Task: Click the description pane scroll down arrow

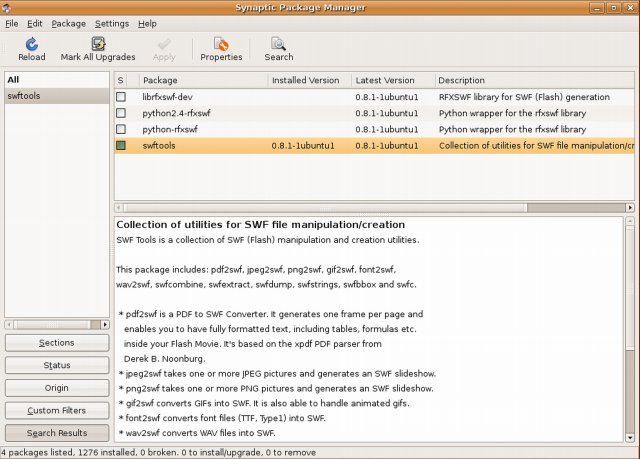Action: (x=630, y=438)
